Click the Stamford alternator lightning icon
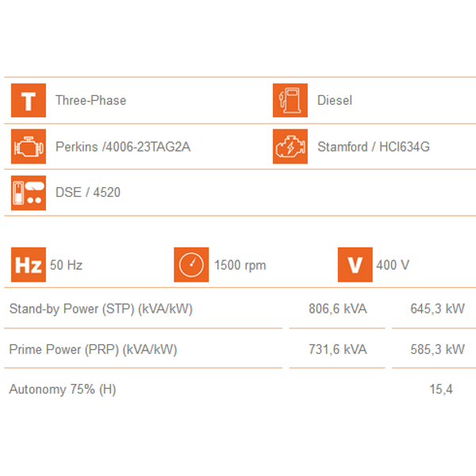Screen dimensions: 476x476 coord(290,146)
